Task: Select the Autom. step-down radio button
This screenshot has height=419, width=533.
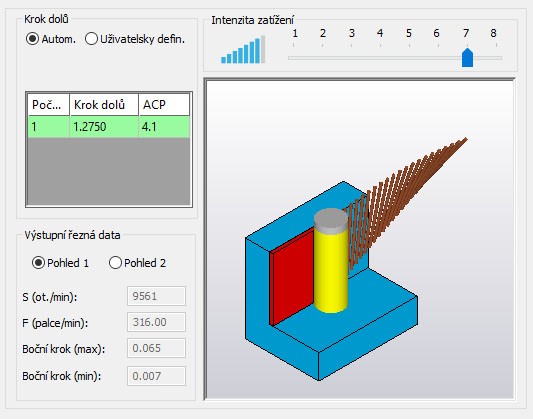Action: (x=33, y=39)
